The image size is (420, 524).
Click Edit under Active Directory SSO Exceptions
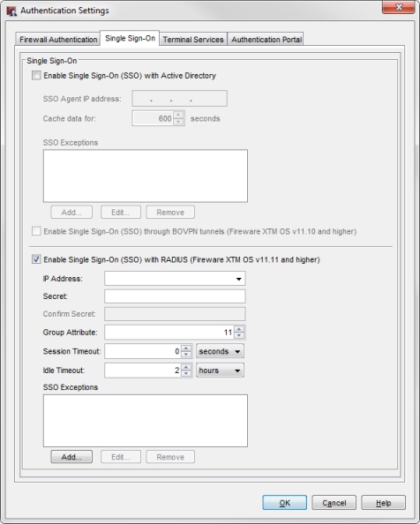click(121, 213)
